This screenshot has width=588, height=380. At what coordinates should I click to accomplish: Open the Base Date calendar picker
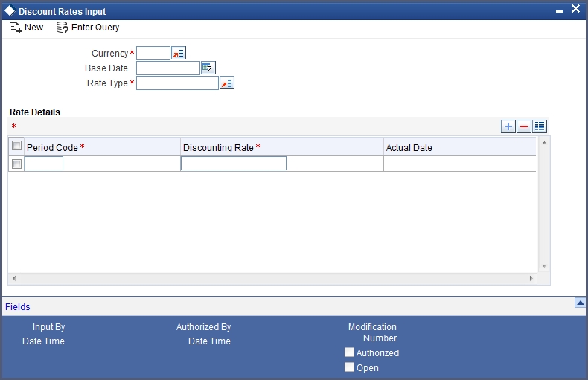(x=208, y=68)
